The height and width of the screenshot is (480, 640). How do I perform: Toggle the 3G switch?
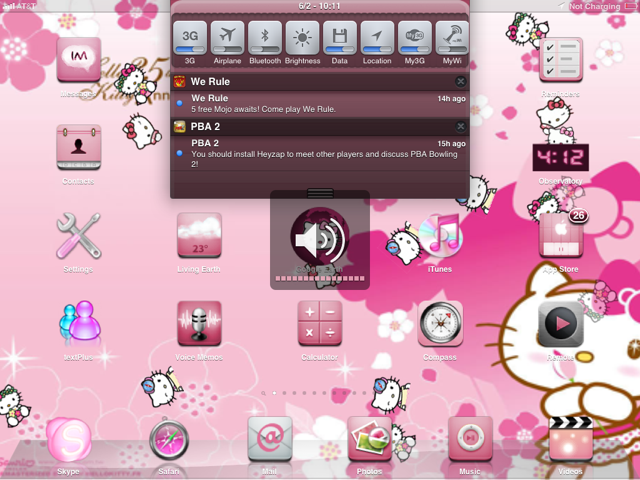click(x=190, y=38)
